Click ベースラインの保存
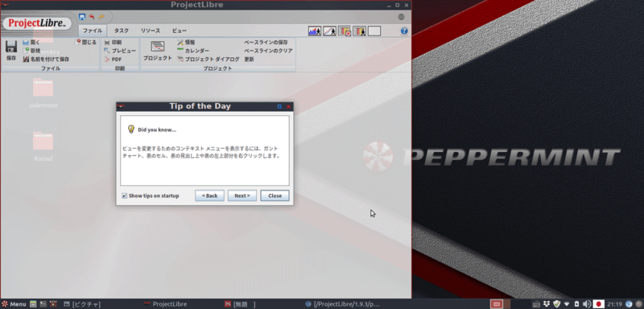Image resolution: width=644 pixels, height=309 pixels. [266, 43]
